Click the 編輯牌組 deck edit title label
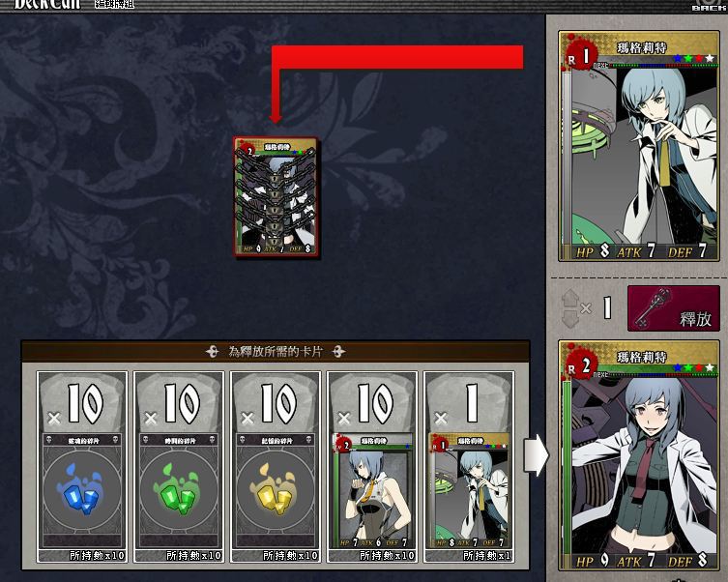The image size is (728, 582). coord(115,4)
